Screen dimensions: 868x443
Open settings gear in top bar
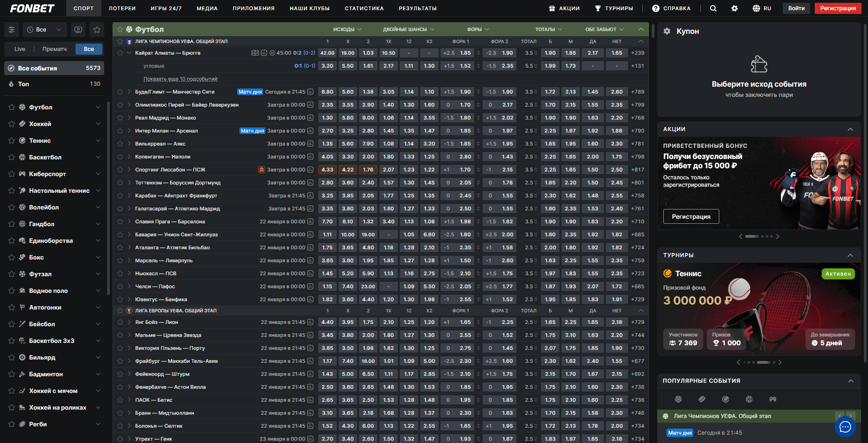tap(735, 8)
